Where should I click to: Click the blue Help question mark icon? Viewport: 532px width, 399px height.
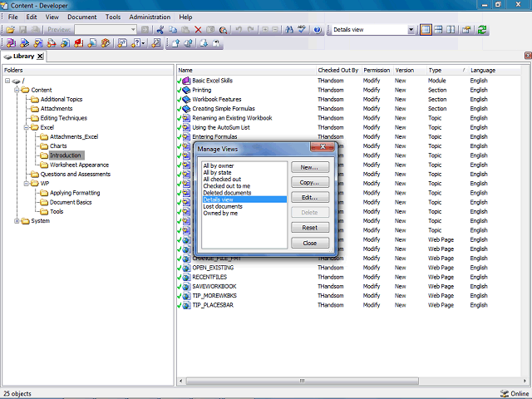318,30
